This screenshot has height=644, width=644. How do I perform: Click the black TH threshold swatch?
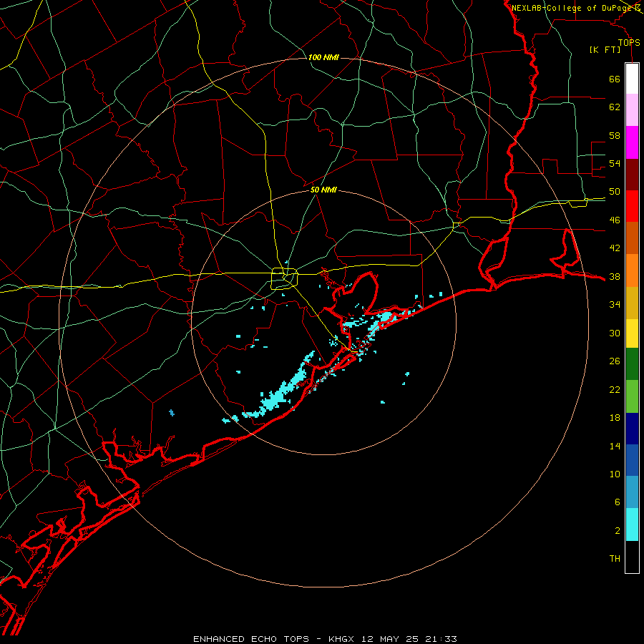click(x=632, y=557)
